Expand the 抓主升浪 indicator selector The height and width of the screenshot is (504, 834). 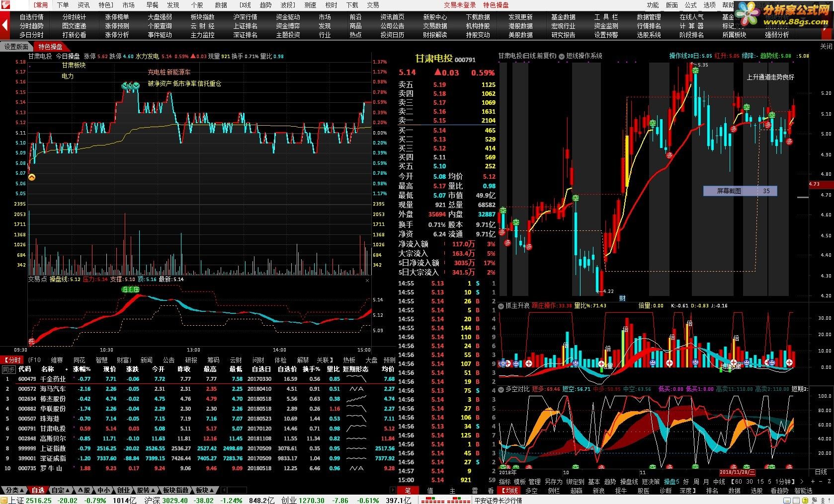(501, 306)
